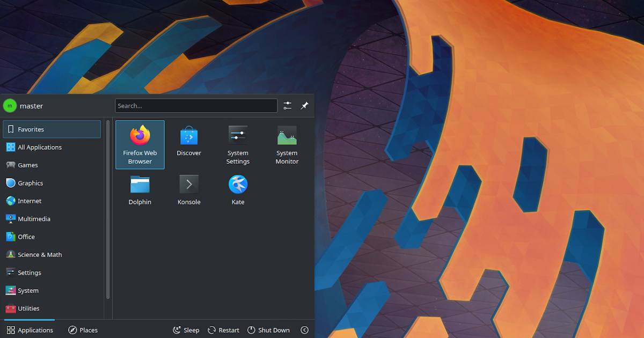The width and height of the screenshot is (644, 338).
Task: Click the category list scrollbar
Action: click(x=108, y=209)
